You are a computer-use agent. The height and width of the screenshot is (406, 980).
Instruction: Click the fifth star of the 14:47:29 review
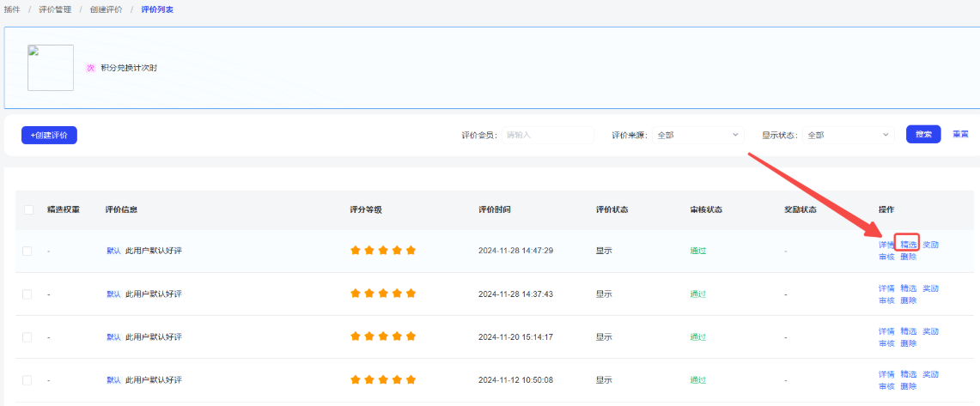pos(411,251)
